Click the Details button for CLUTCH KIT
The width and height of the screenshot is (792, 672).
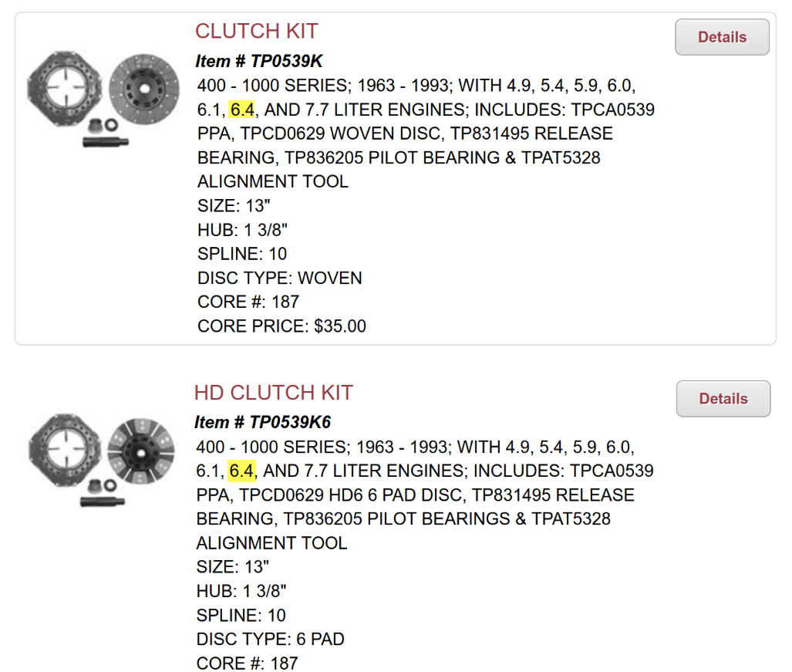point(722,37)
